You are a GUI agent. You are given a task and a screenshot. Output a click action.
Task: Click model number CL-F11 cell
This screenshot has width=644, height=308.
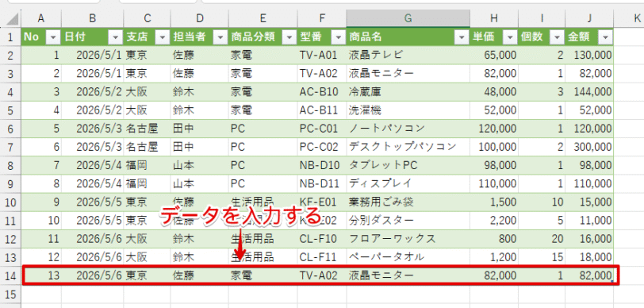click(x=322, y=257)
